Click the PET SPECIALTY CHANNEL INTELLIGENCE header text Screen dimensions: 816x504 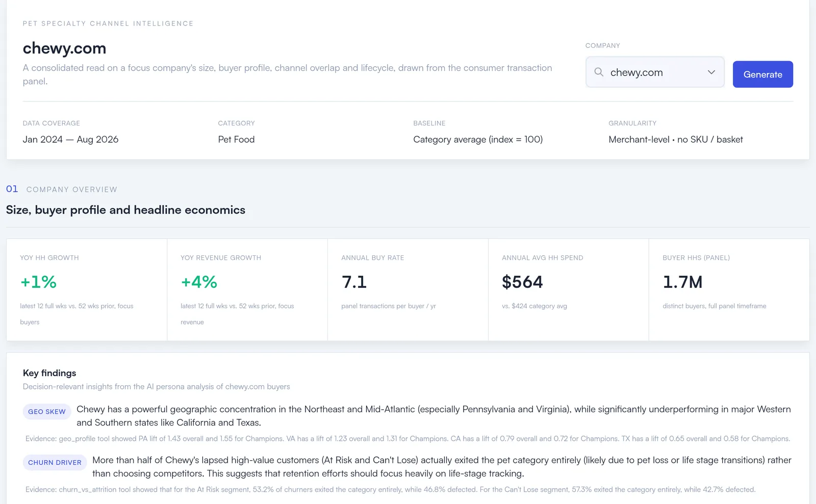click(108, 23)
